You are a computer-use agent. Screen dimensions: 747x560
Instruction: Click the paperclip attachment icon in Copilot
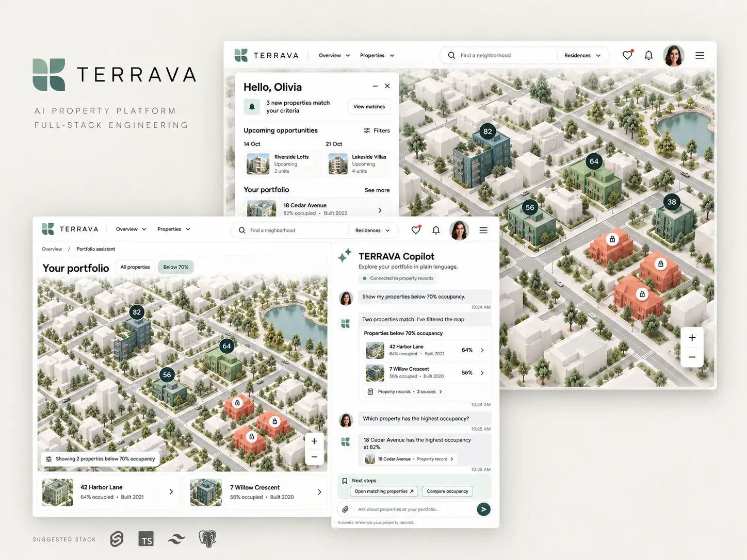point(345,509)
